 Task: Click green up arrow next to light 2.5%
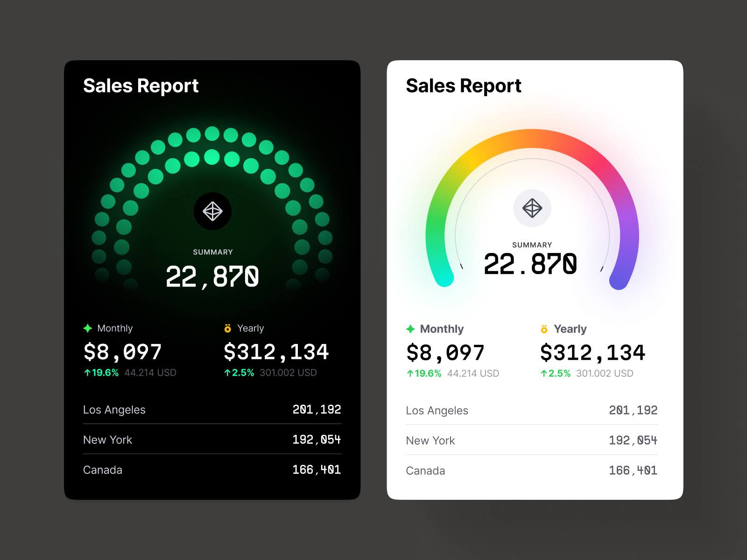tap(543, 373)
